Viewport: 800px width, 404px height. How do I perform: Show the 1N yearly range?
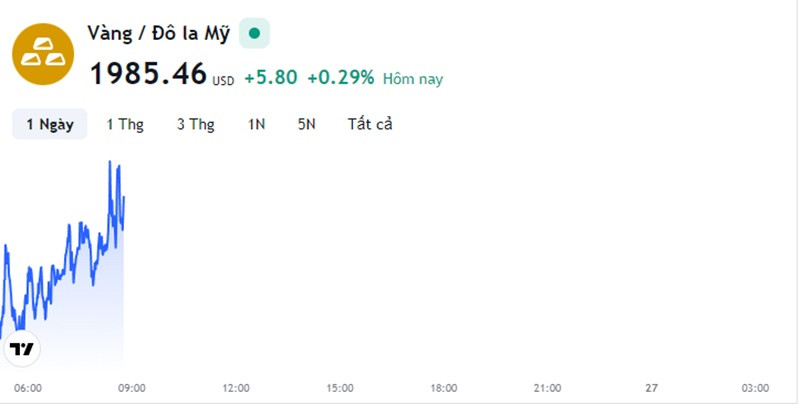point(256,124)
